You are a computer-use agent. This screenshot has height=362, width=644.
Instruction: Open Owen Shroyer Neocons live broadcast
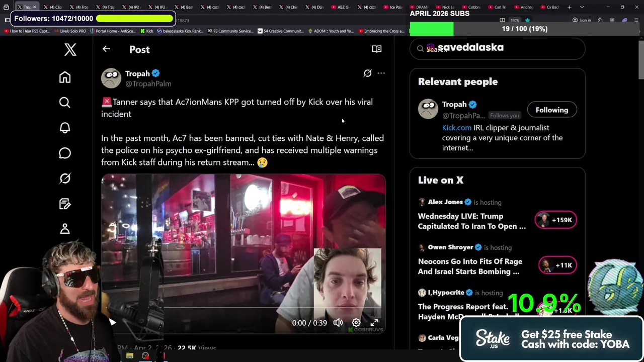[470, 266]
